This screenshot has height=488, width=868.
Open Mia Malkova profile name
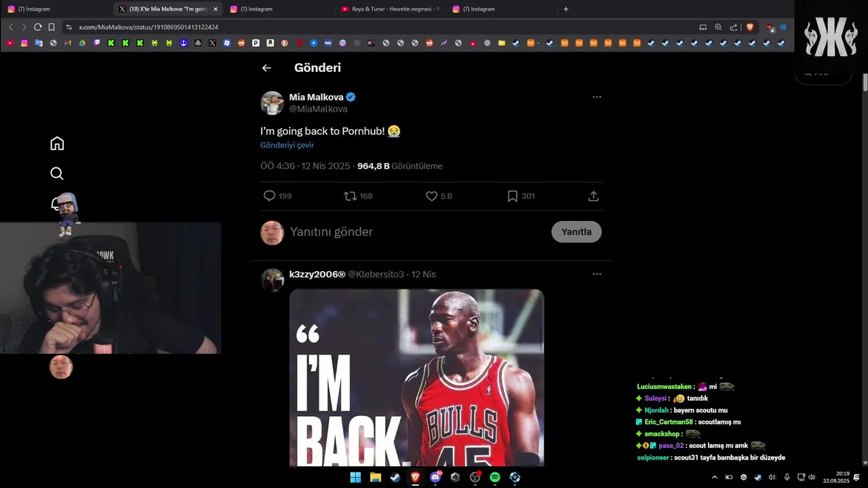pyautogui.click(x=316, y=97)
